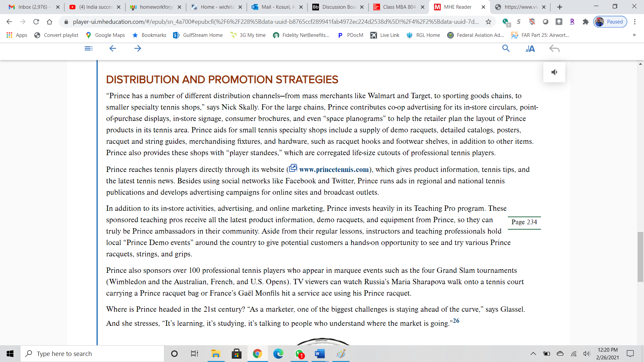Image resolution: width=644 pixels, height=362 pixels.
Task: Start read aloud with speaker icon
Action: point(554,72)
